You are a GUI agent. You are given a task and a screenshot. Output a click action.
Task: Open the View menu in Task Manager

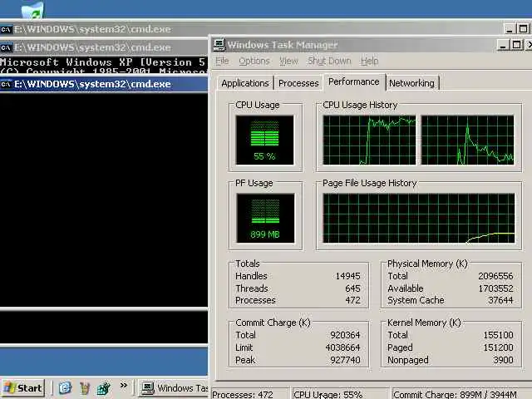click(x=288, y=61)
